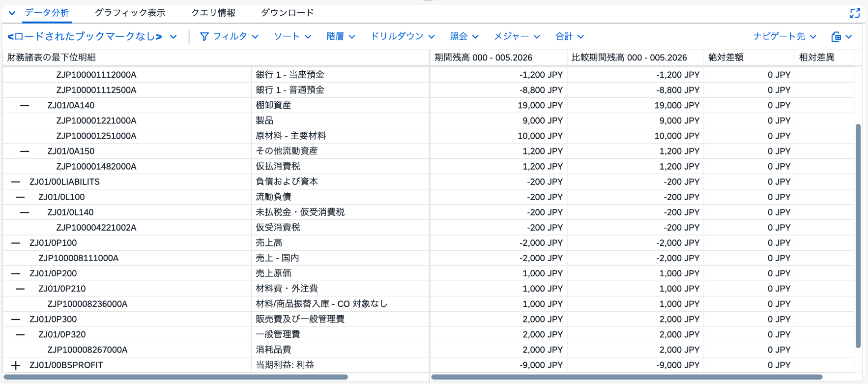
Task: Open the bookmark dropdown ロードされたブックマークなし
Action: coord(92,36)
